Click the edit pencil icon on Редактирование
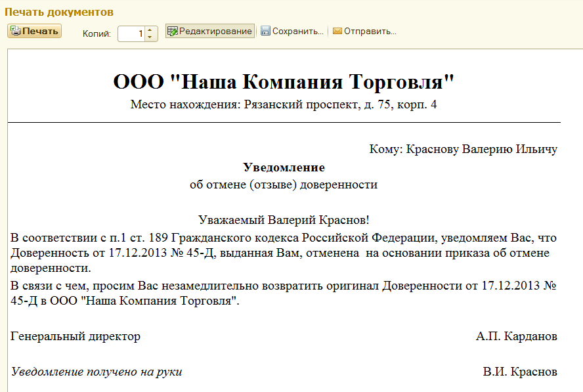The width and height of the screenshot is (583, 392). [173, 32]
